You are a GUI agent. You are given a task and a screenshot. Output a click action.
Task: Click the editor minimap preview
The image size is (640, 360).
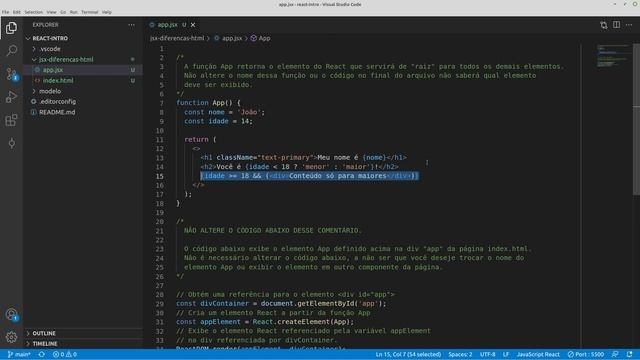612,56
